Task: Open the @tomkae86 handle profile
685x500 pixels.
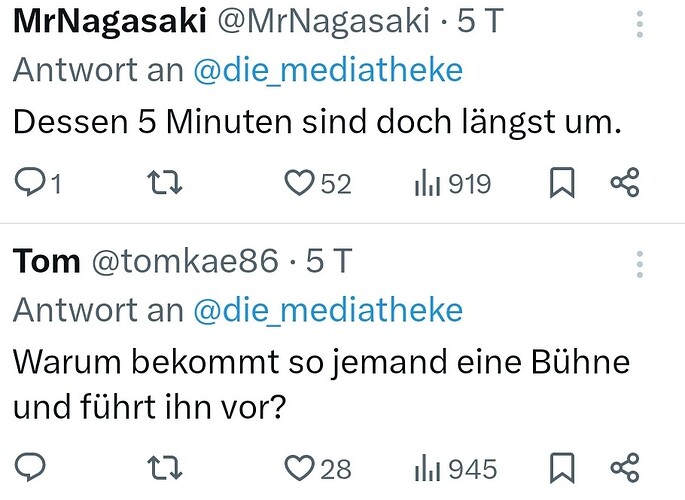Action: point(185,262)
